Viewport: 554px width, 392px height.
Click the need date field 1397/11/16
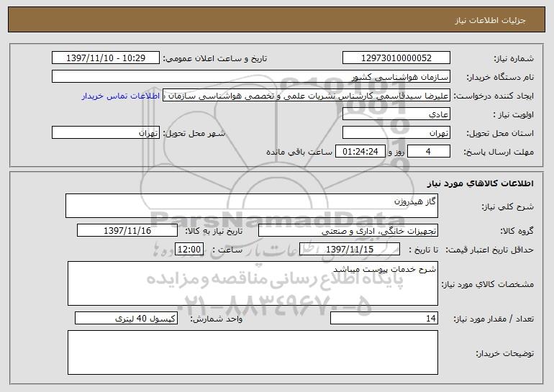(x=127, y=231)
